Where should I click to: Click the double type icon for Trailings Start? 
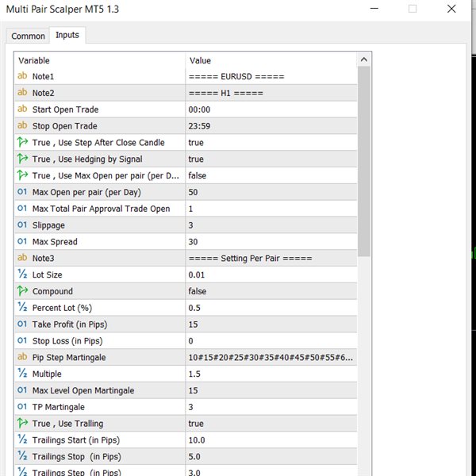pos(22,440)
